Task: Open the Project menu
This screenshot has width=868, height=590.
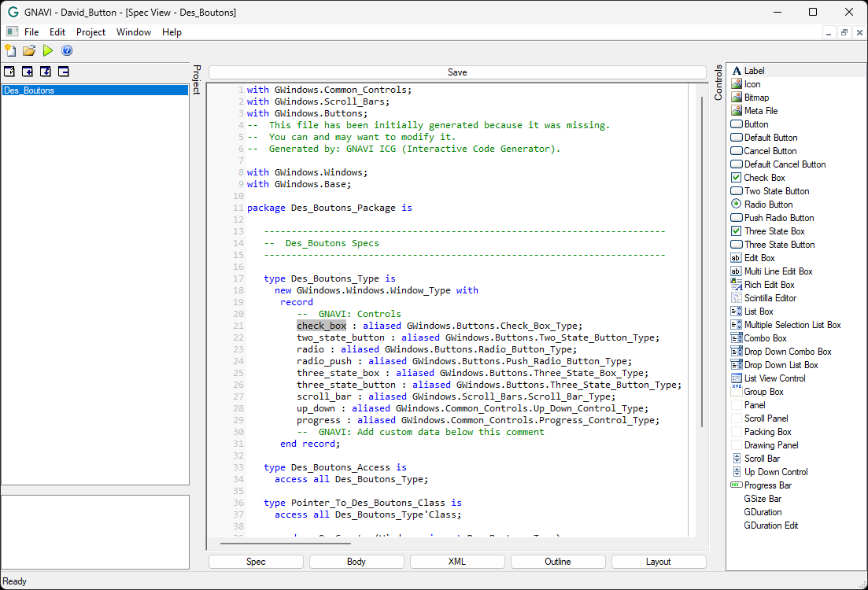Action: coord(90,32)
